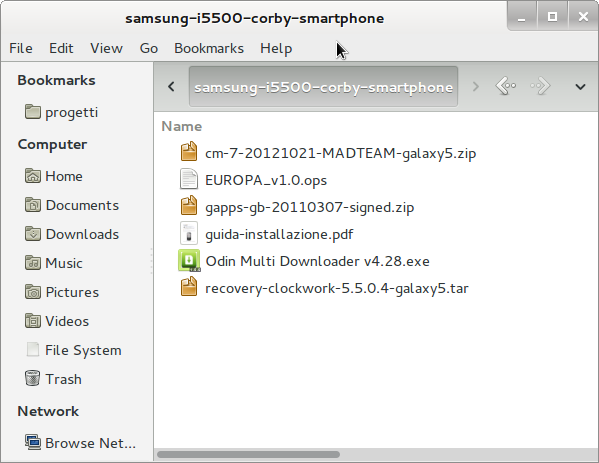
Task: Go forward with the dotted forward arrow
Action: pyautogui.click(x=540, y=86)
